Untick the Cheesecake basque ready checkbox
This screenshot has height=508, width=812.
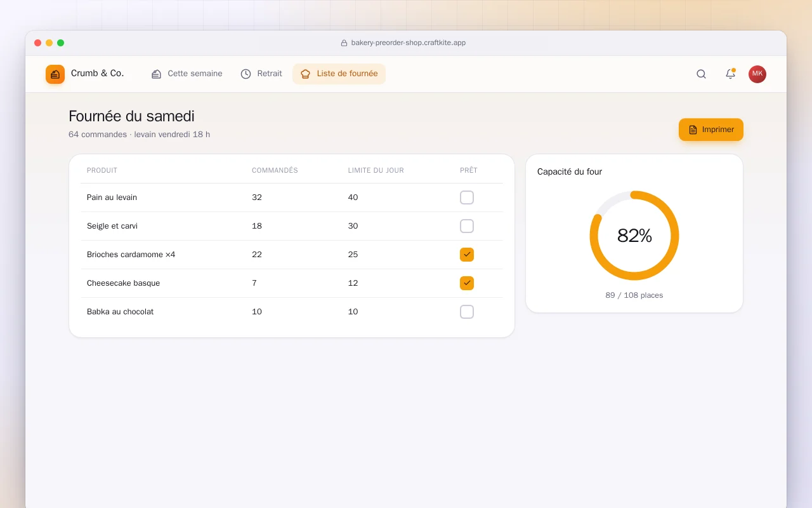point(467,283)
